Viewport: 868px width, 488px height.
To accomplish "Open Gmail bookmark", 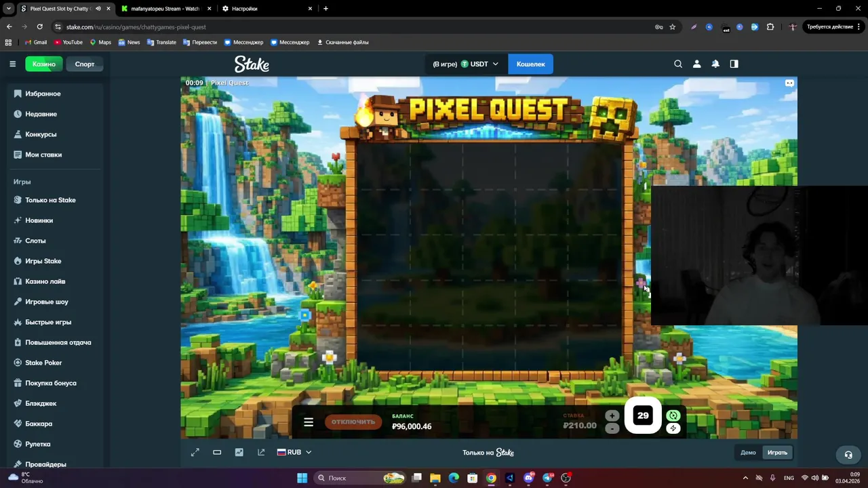I will [x=36, y=42].
